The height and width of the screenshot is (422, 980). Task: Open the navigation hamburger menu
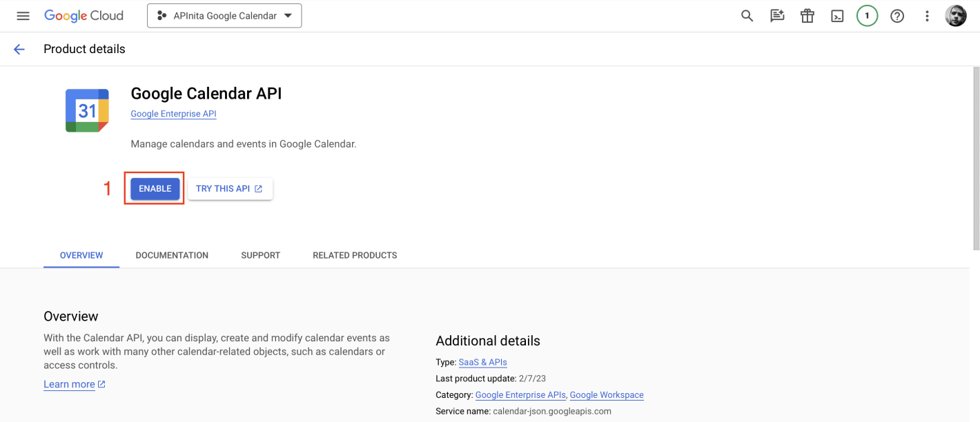(23, 15)
